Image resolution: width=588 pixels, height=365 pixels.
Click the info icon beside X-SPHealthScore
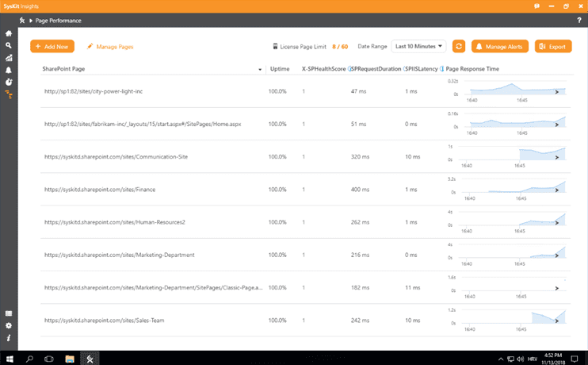point(349,69)
